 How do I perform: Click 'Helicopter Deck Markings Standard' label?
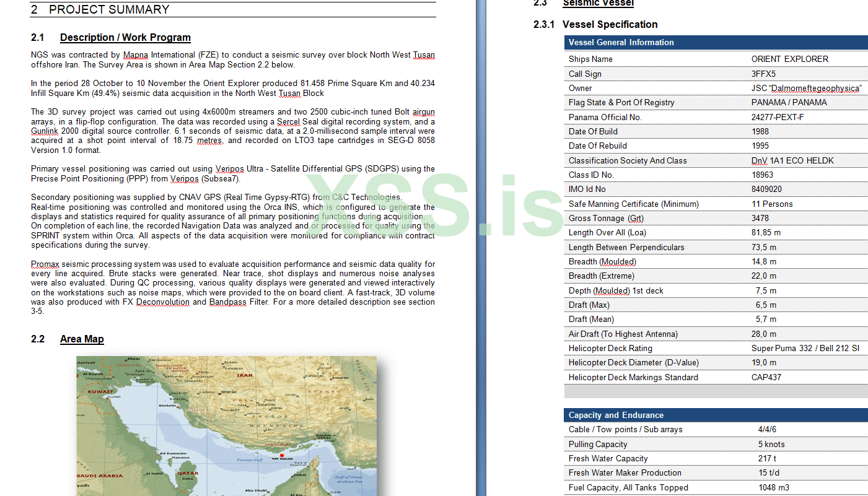click(633, 377)
